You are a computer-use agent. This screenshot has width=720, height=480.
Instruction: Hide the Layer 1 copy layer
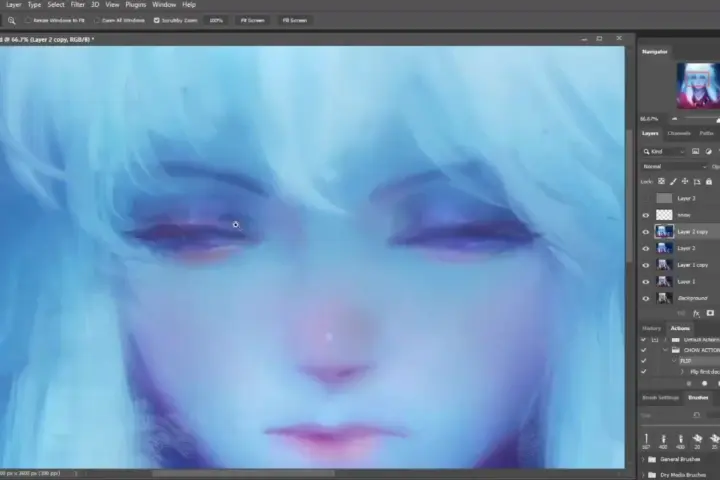coord(646,265)
